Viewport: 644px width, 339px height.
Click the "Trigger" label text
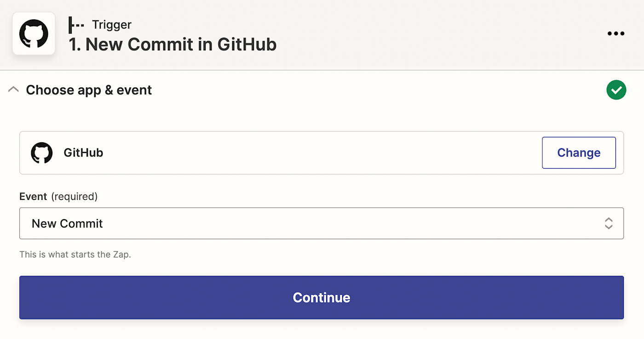point(112,25)
